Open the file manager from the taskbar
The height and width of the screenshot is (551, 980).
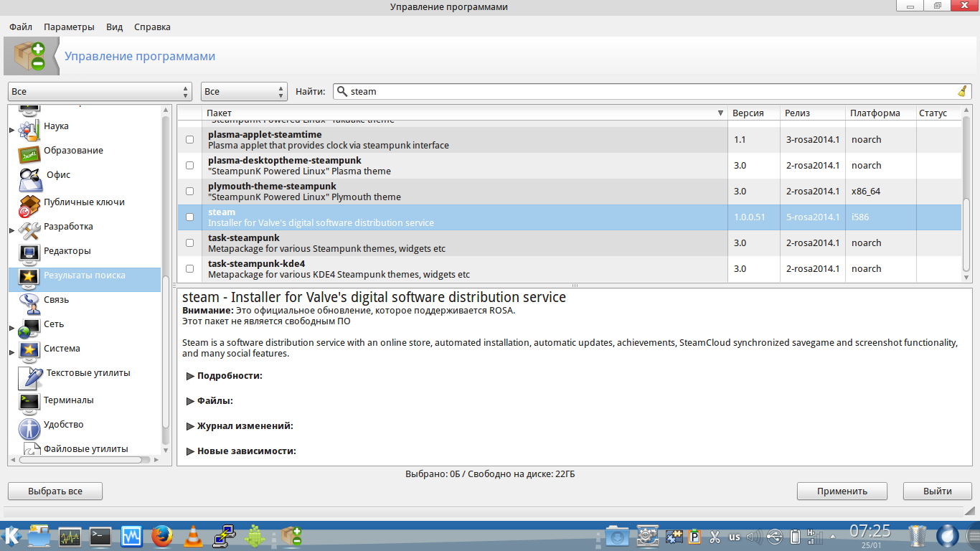coord(39,536)
